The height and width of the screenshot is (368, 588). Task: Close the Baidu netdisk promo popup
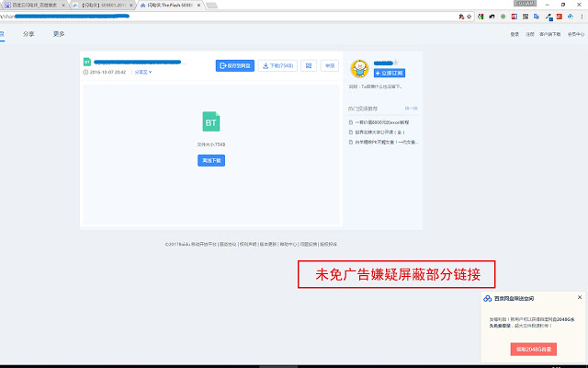(580, 297)
